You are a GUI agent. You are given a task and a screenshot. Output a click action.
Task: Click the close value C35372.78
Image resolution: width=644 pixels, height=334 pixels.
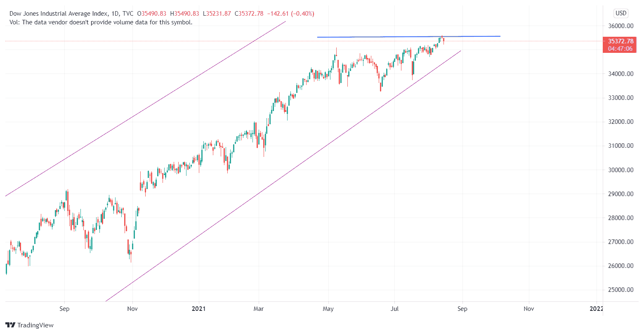[249, 14]
